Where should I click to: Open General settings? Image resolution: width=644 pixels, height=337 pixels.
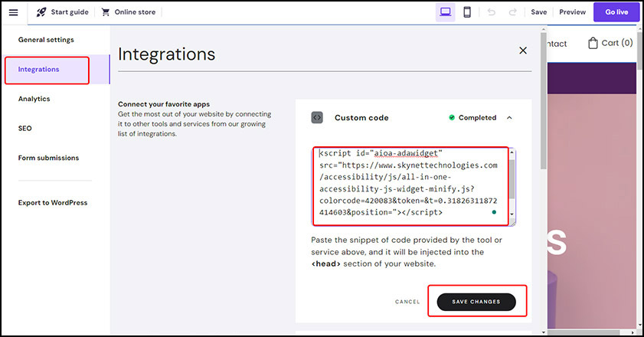click(x=46, y=40)
